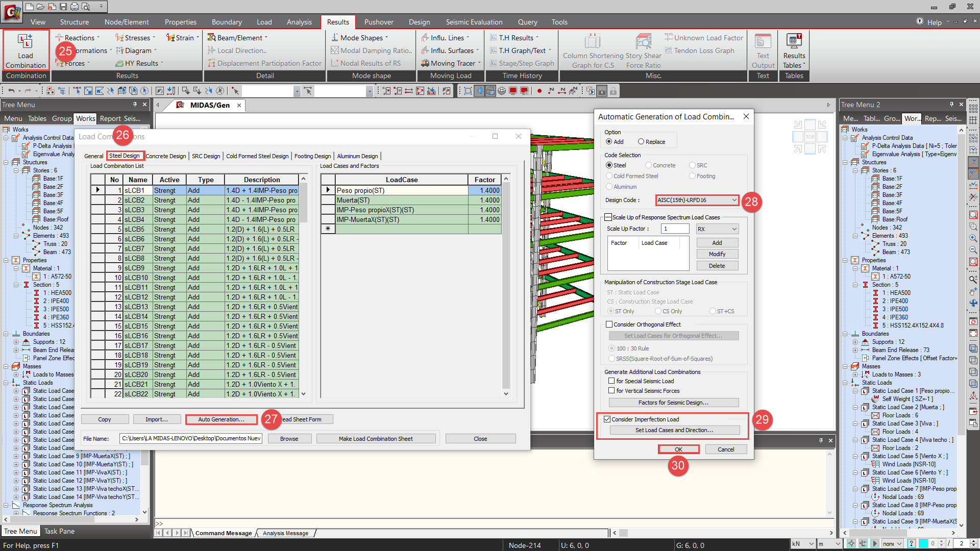Click the red node dot toolbar icon
The image size is (980, 551).
[x=540, y=91]
